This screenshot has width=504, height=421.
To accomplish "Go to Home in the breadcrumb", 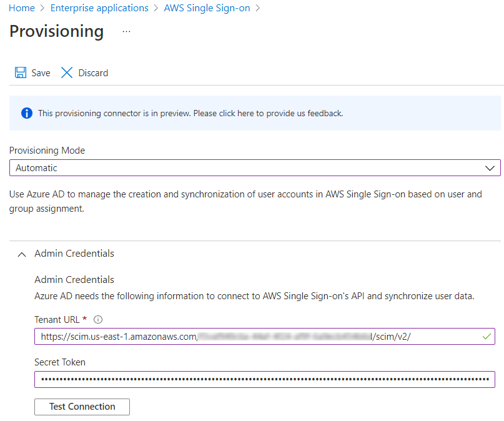I will (22, 8).
